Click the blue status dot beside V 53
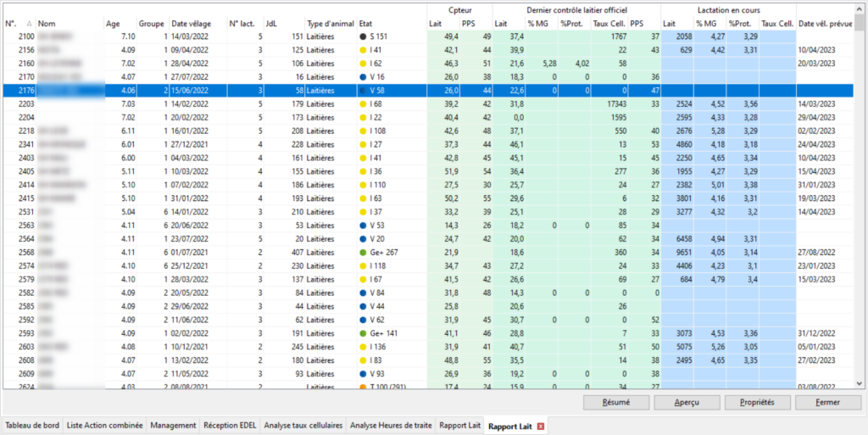The height and width of the screenshot is (435, 868). (x=363, y=226)
